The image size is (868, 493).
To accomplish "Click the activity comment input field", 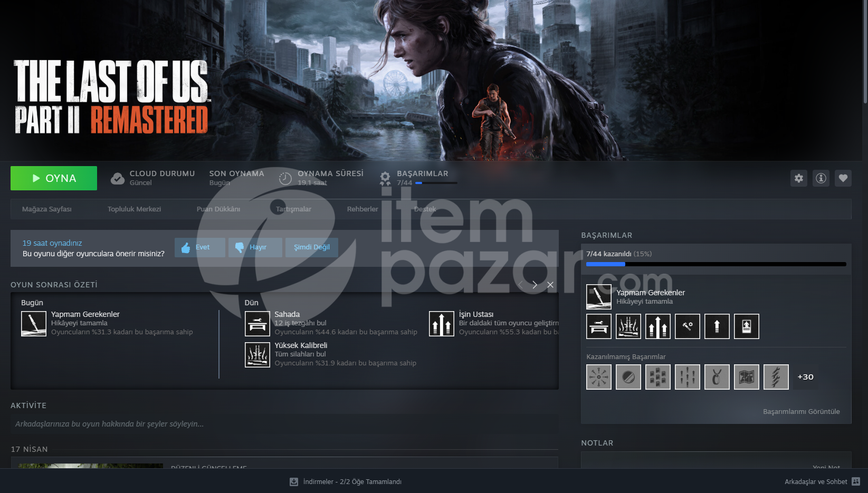I will point(284,424).
